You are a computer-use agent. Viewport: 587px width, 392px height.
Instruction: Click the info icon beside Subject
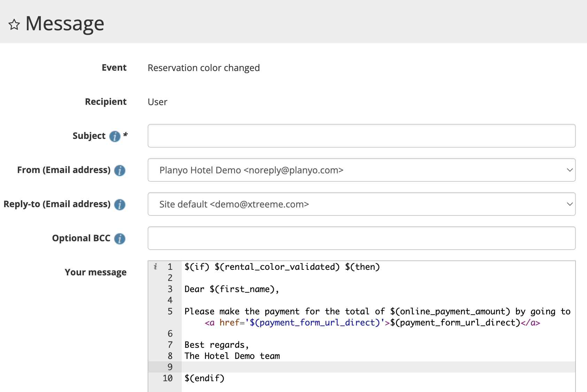point(115,136)
